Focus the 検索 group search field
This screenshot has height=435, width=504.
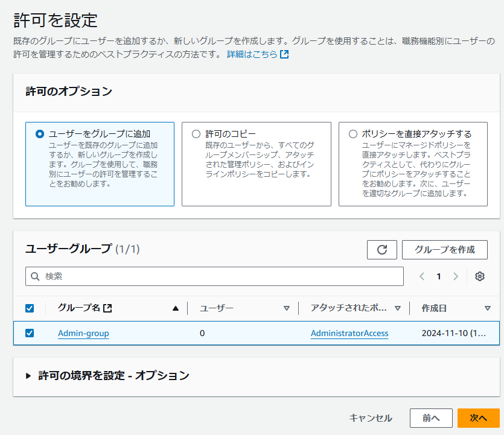pos(214,276)
